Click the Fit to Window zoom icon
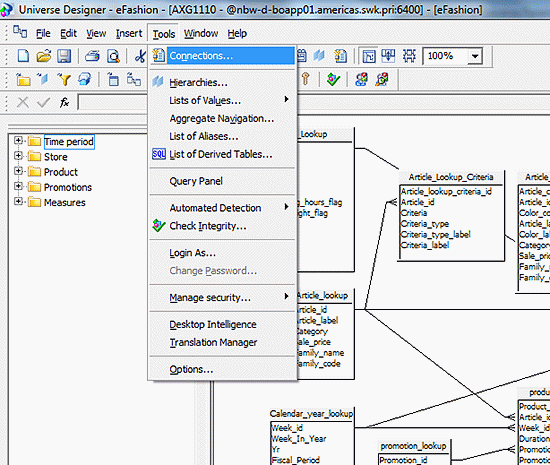550x465 pixels. (409, 56)
